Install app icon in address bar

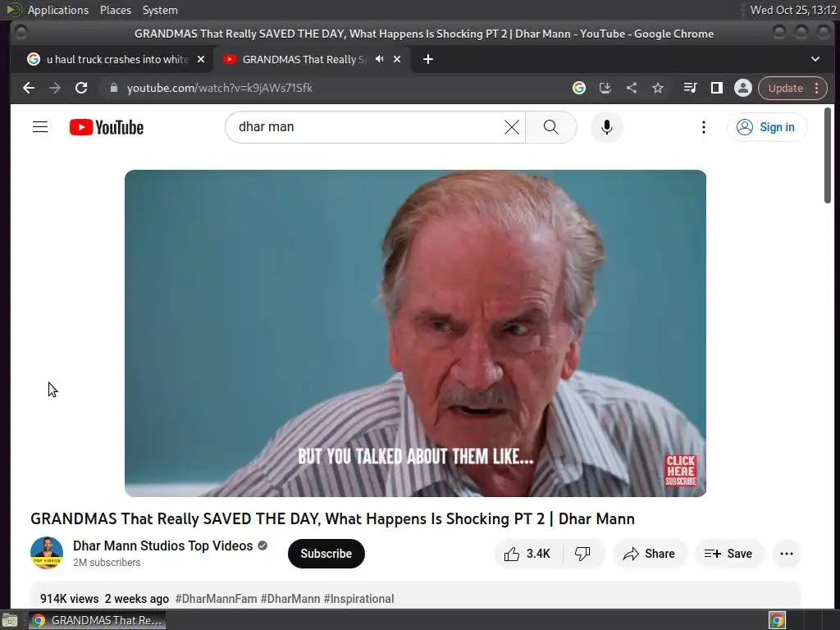(605, 88)
